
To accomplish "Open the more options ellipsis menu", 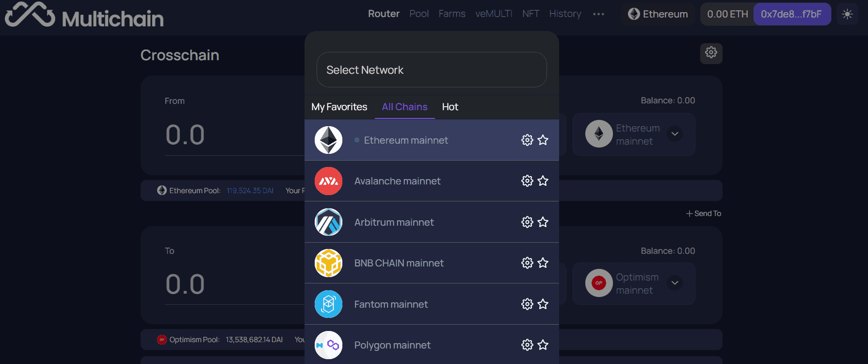I will click(599, 14).
